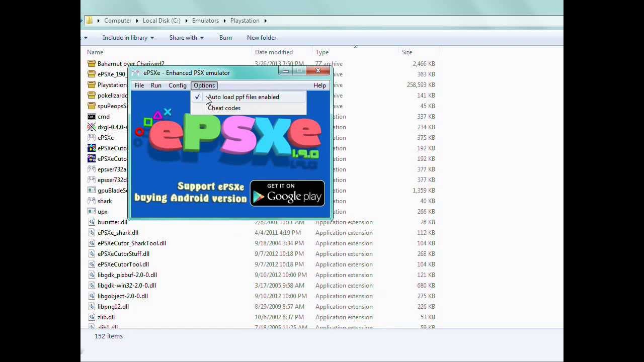Select the ePSXeCutor_SharkTool.dll file icon
The width and height of the screenshot is (644, 362).
pyautogui.click(x=91, y=243)
